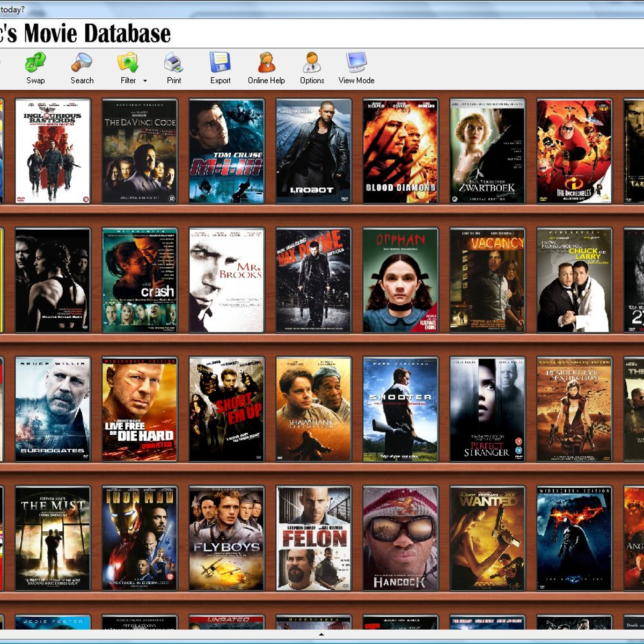
Task: Click the Orphan movie cover
Action: tap(400, 280)
